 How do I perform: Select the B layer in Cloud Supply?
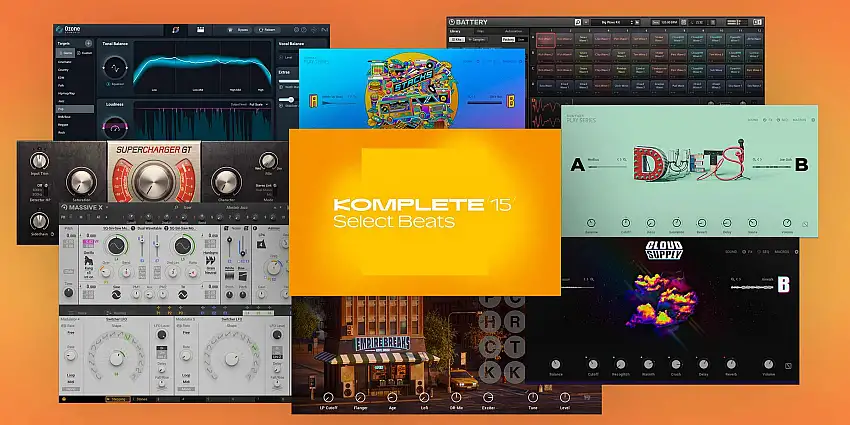coord(783,286)
